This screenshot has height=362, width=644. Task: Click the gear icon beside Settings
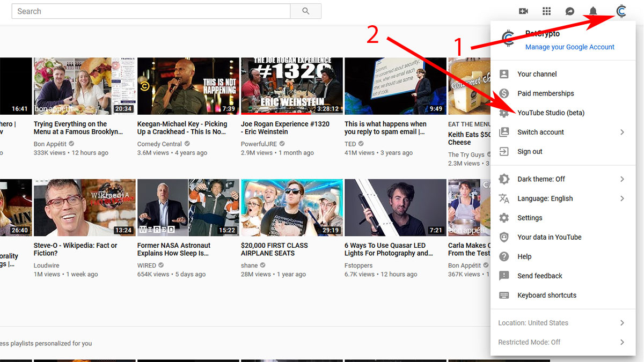coord(504,218)
